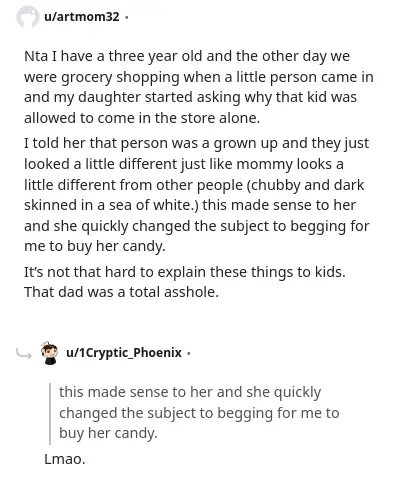Click the quoted text block about candy

[199, 413]
